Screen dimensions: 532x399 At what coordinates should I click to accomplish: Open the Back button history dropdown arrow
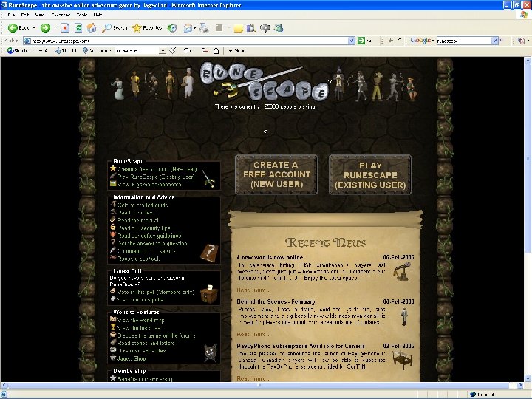click(x=34, y=28)
